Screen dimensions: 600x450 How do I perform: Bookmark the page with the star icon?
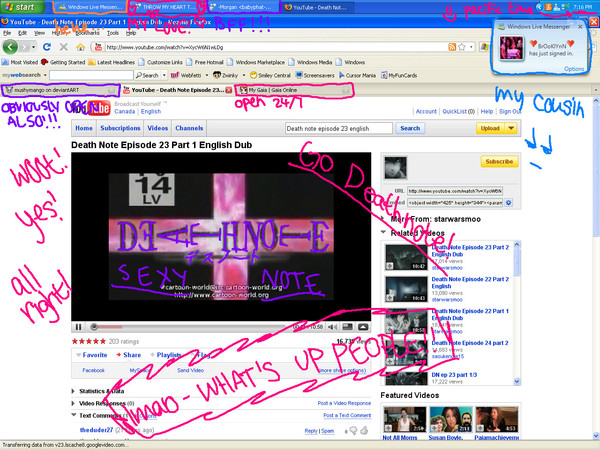point(462,47)
